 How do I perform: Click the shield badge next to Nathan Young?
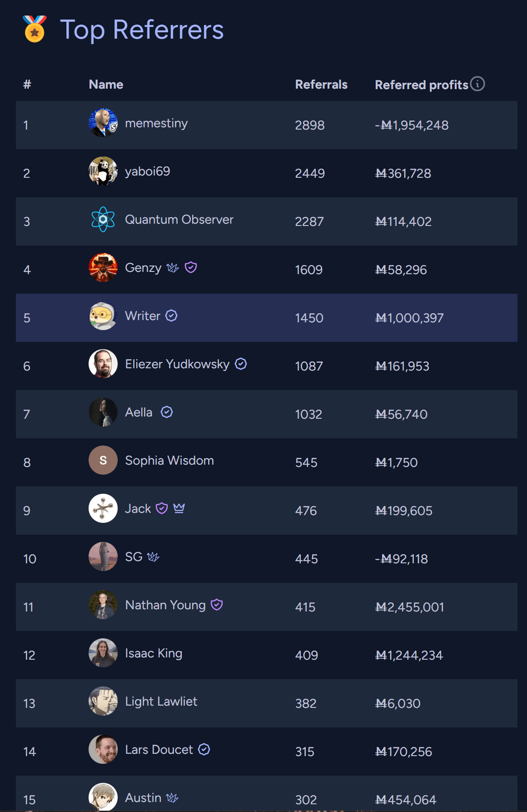[x=217, y=605]
